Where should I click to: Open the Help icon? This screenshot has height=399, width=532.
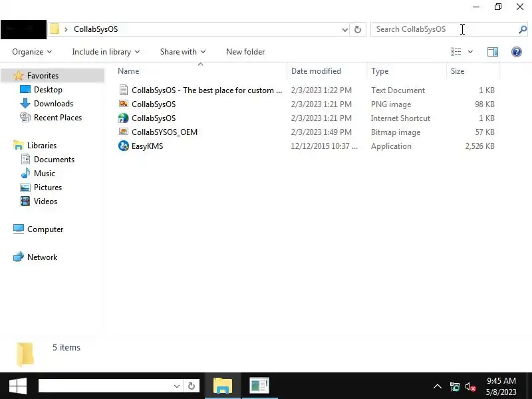[x=517, y=52]
